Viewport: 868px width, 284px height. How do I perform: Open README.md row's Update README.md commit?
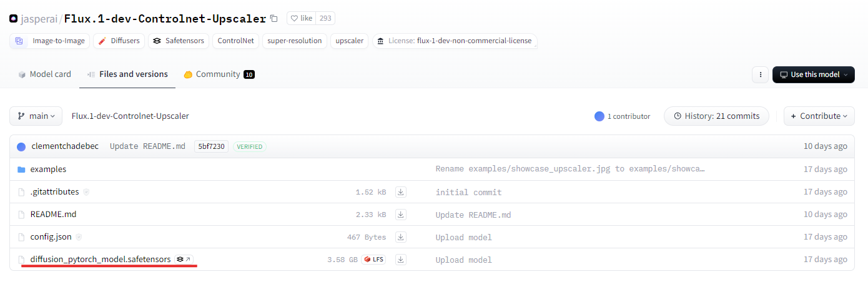coord(473,215)
